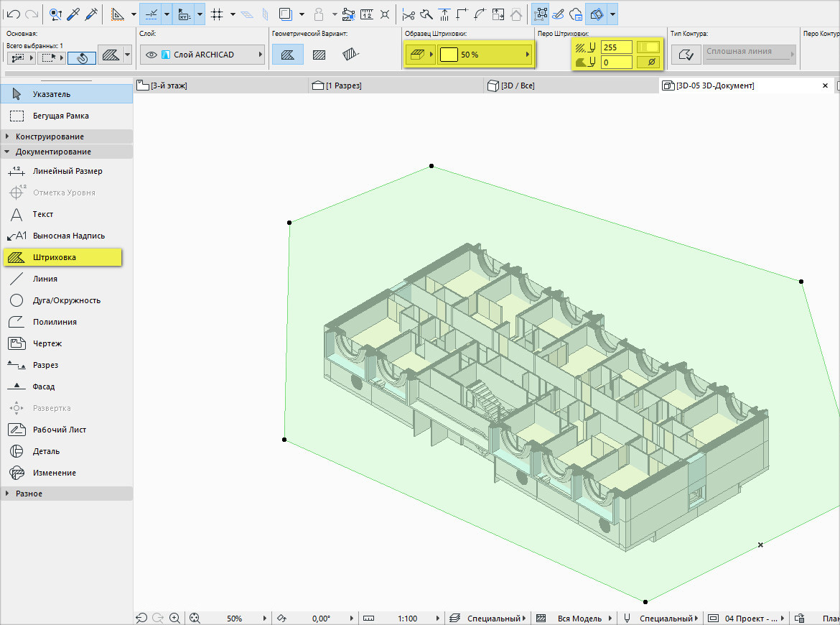
Task: Open the 50 % fill pattern dropdown
Action: [486, 55]
